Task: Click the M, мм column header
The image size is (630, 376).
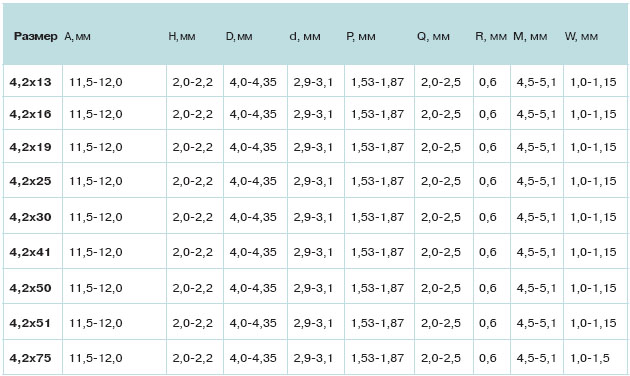Action: [x=530, y=37]
